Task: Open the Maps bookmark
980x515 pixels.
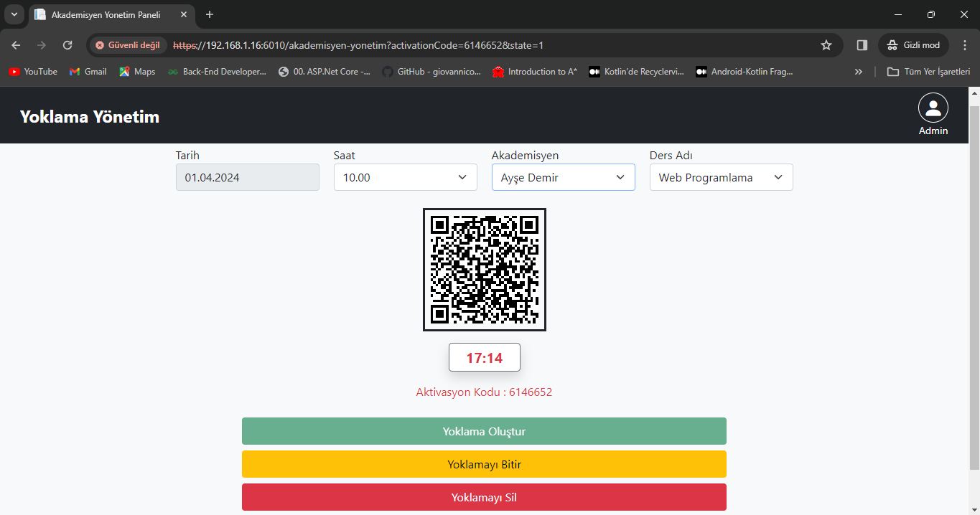Action: (x=137, y=72)
